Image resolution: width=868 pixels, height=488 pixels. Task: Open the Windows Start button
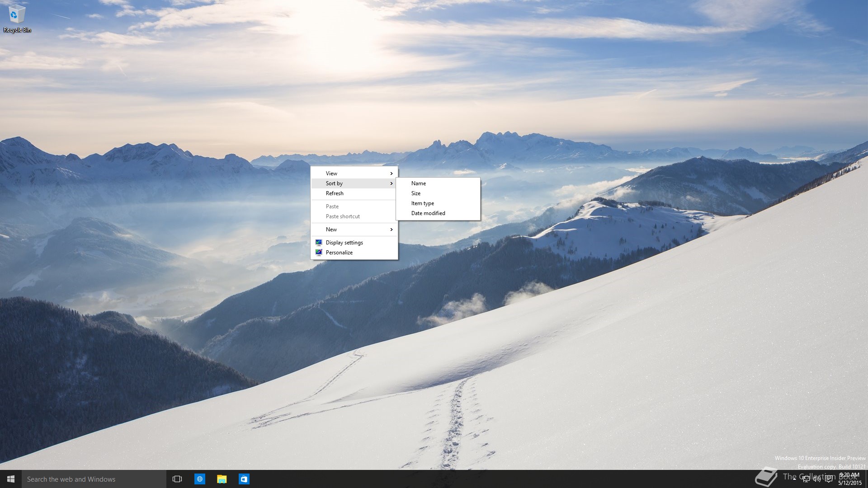click(11, 479)
